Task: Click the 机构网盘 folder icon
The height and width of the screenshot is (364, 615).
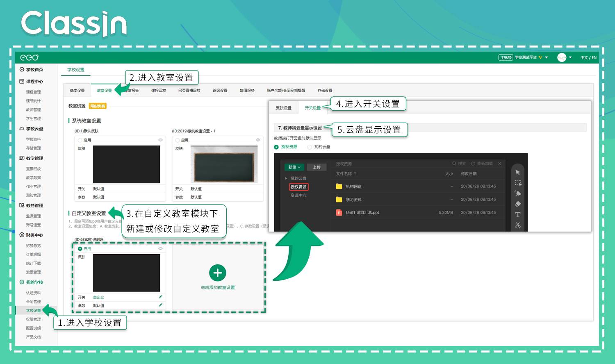Action: pos(339,187)
